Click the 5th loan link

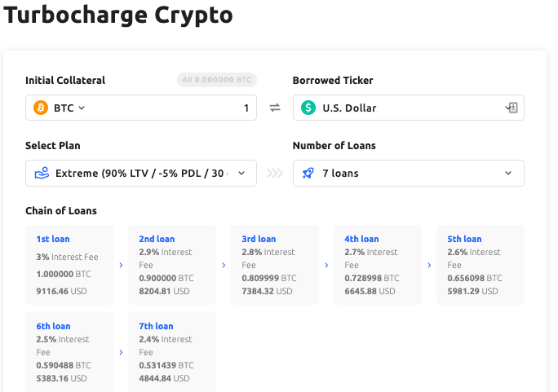pyautogui.click(x=464, y=239)
